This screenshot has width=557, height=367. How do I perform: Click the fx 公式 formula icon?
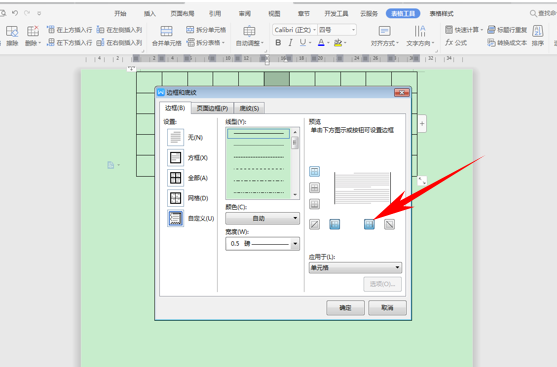click(449, 43)
